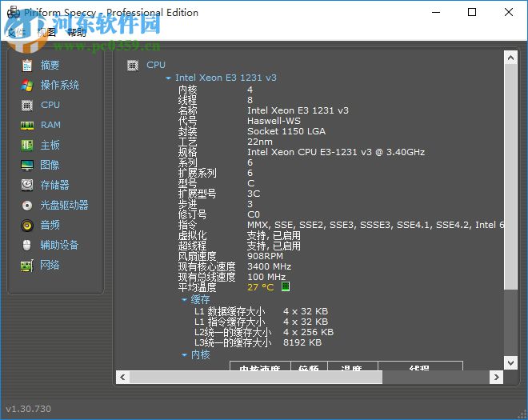Close the Speccy window
The width and height of the screenshot is (528, 420).
click(509, 13)
